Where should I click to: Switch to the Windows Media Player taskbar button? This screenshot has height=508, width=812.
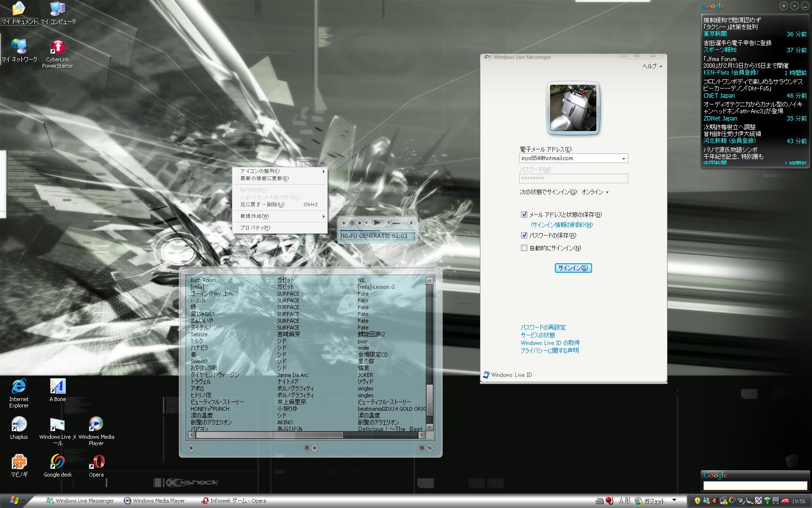pos(155,501)
